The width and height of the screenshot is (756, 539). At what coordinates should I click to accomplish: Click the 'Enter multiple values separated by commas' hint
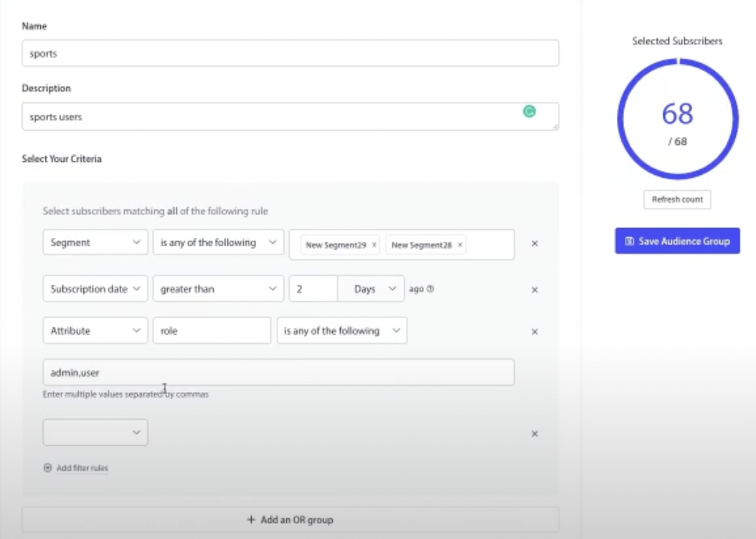126,394
